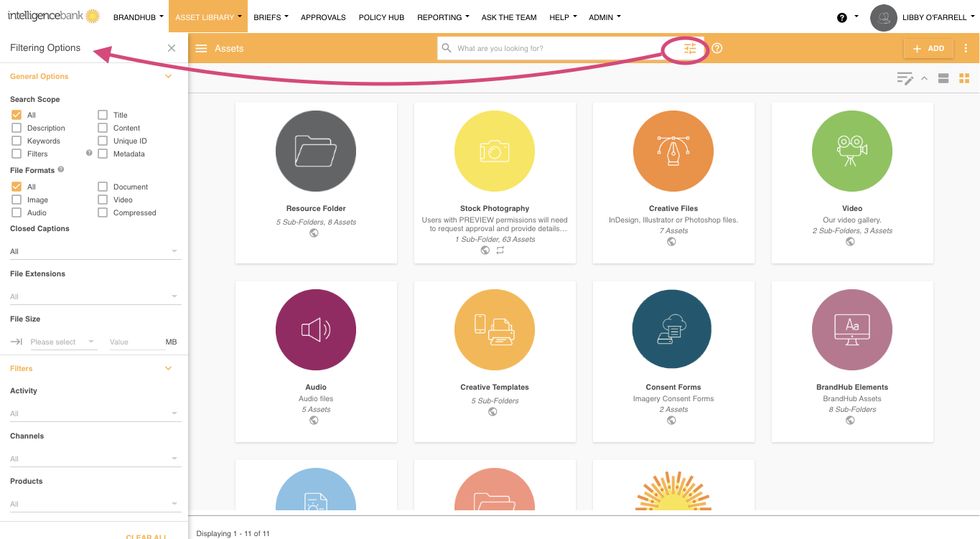This screenshot has width=980, height=539.
Task: Open the Stock Photography camera folder
Action: point(495,151)
